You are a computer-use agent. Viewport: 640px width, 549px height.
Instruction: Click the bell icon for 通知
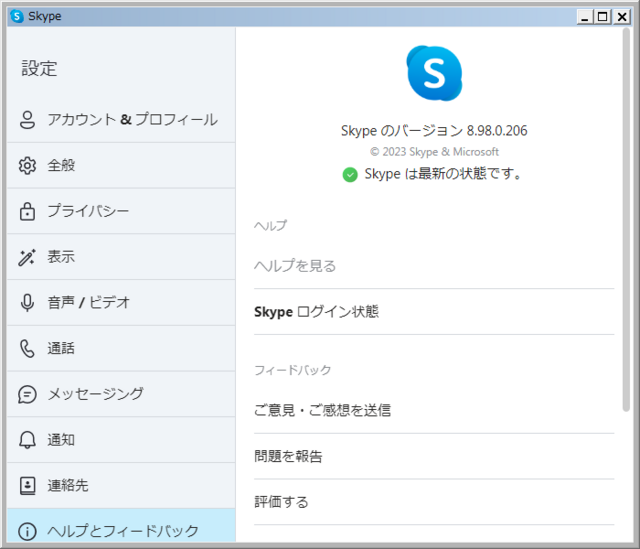[27, 440]
